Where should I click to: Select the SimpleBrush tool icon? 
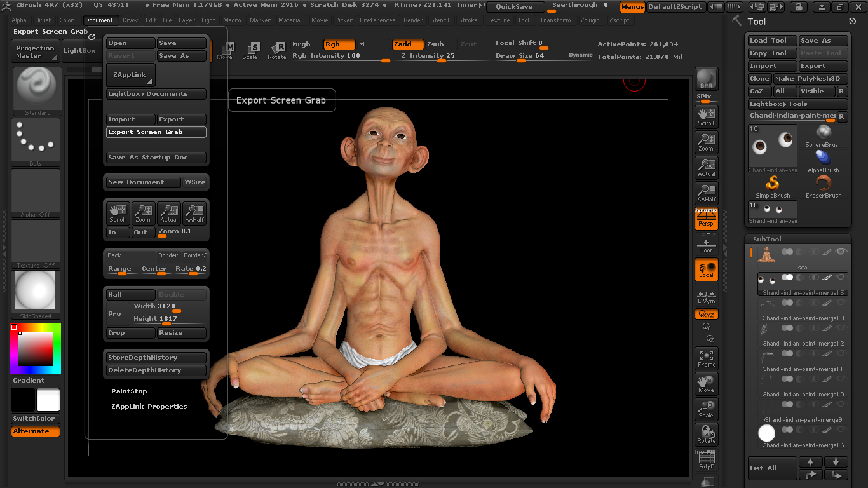coord(773,186)
